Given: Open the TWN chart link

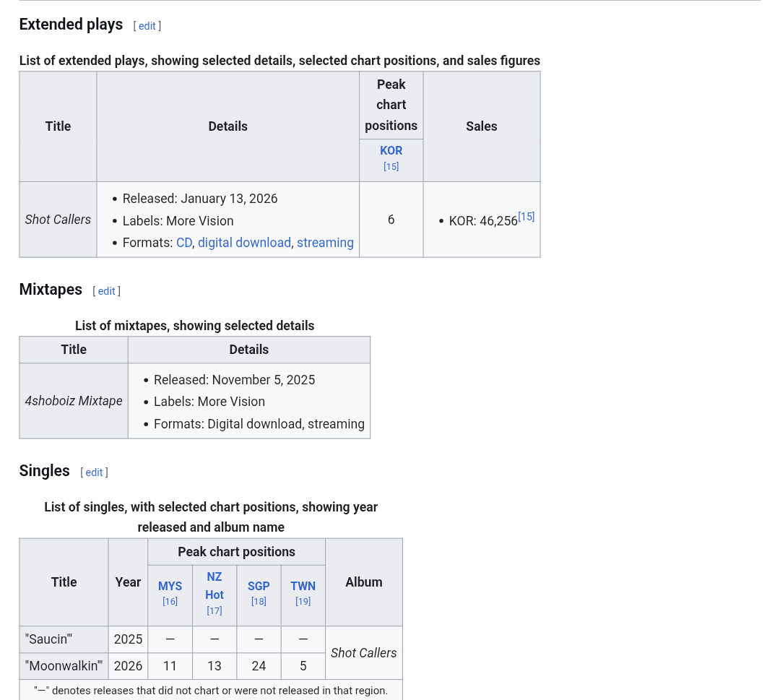Looking at the screenshot, I should [303, 586].
